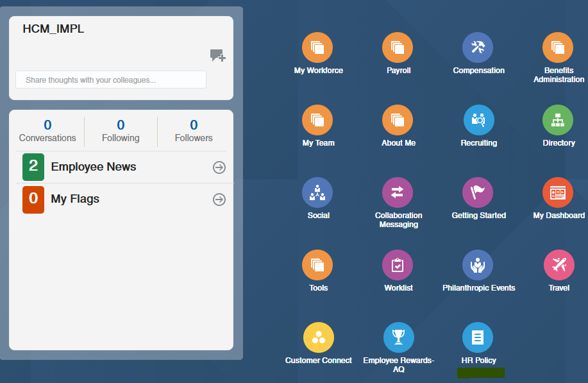The height and width of the screenshot is (383, 588).
Task: Open the Conversations count link
Action: click(x=47, y=131)
